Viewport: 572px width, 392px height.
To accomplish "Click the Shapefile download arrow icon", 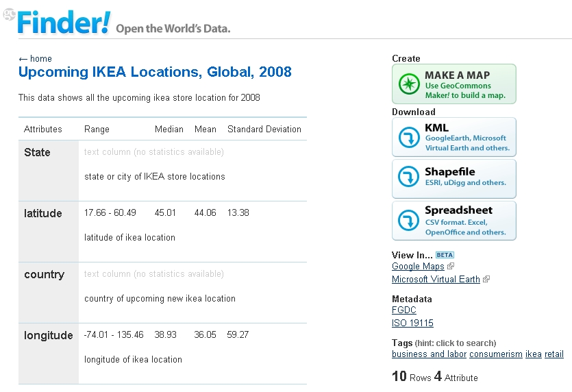I will pos(408,176).
